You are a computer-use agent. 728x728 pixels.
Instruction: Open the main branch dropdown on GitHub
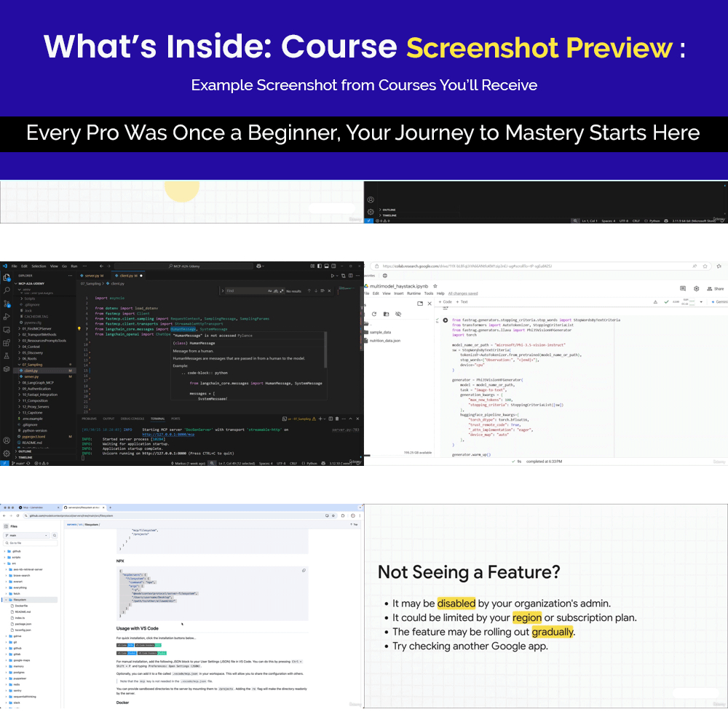(x=25, y=535)
